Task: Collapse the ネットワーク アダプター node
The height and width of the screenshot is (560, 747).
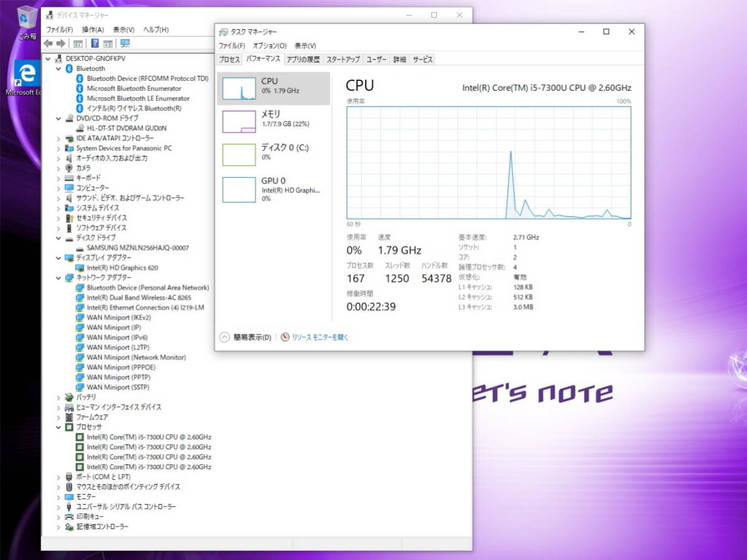Action: pos(59,278)
